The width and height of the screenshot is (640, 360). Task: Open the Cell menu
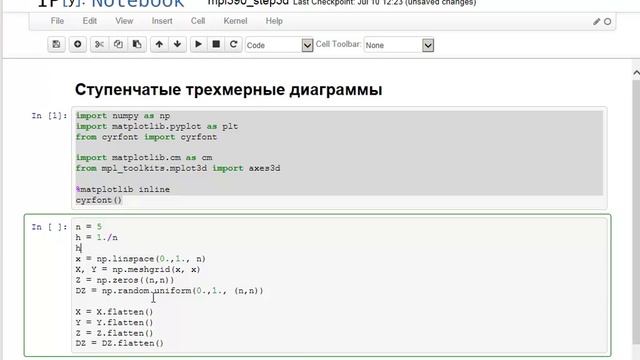tap(198, 21)
